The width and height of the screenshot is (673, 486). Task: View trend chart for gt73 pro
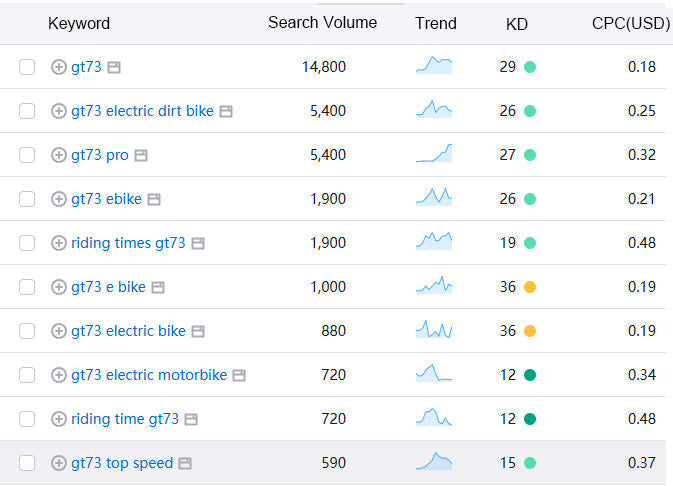point(434,153)
